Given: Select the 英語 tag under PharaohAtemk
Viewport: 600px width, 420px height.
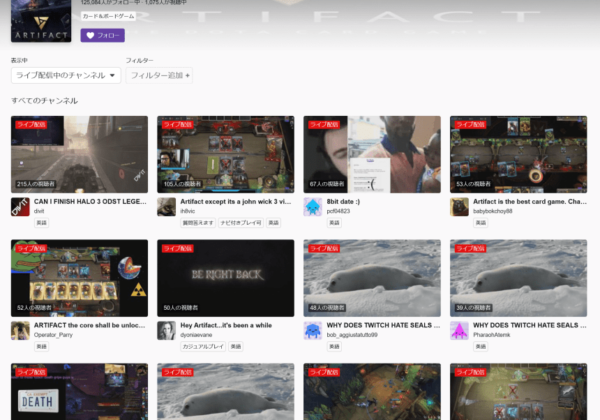Looking at the screenshot, I should [481, 347].
